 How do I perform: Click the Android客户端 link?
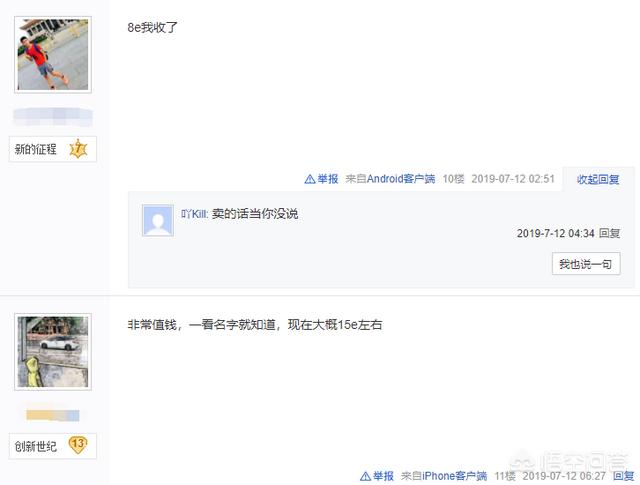pyautogui.click(x=401, y=179)
